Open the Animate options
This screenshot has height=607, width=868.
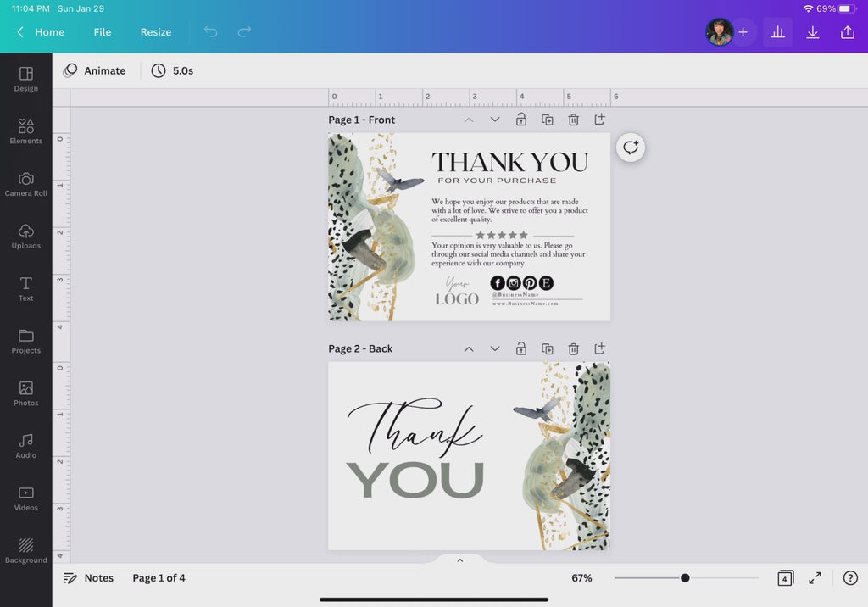coord(95,70)
